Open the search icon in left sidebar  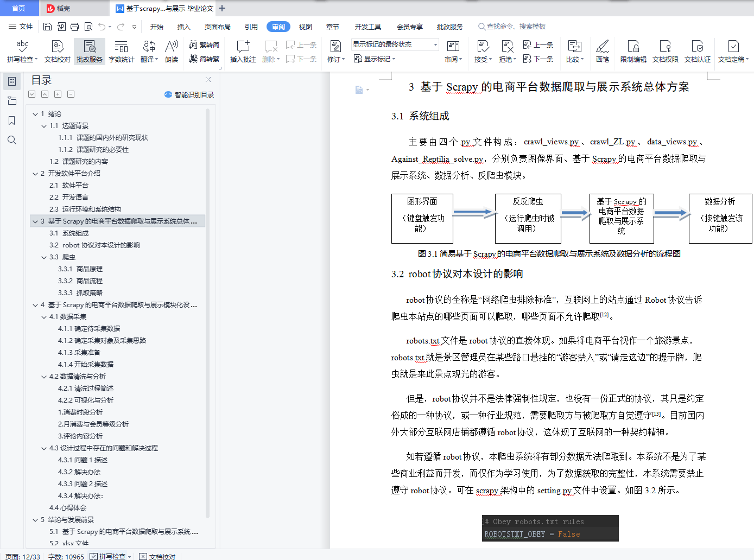pos(12,140)
